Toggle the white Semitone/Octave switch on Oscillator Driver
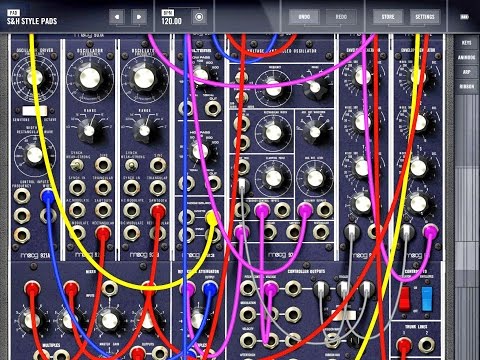 pyautogui.click(x=35, y=111)
